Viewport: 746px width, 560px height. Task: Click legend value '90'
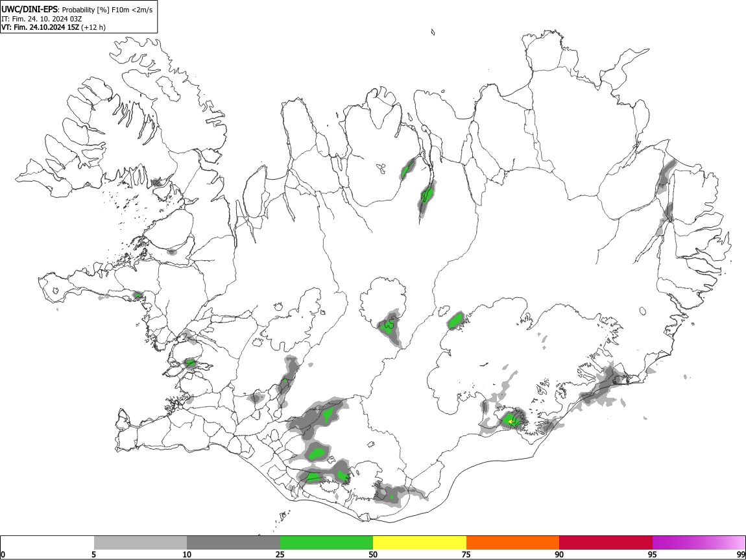[x=559, y=554]
